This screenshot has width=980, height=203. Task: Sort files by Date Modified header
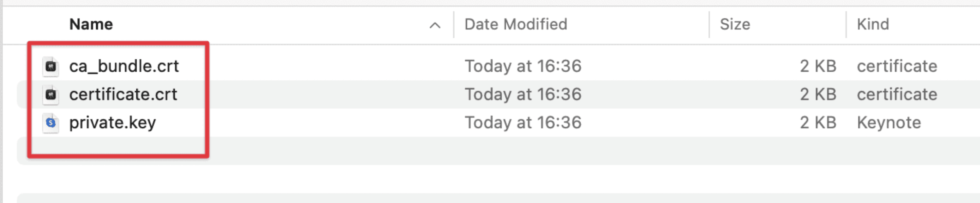pyautogui.click(x=516, y=25)
